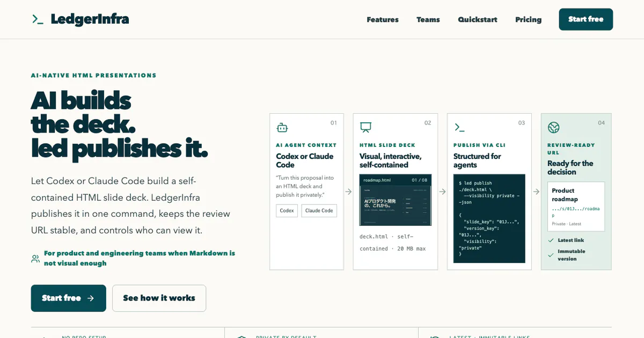Open the Product roadmap URL card

pyautogui.click(x=576, y=207)
